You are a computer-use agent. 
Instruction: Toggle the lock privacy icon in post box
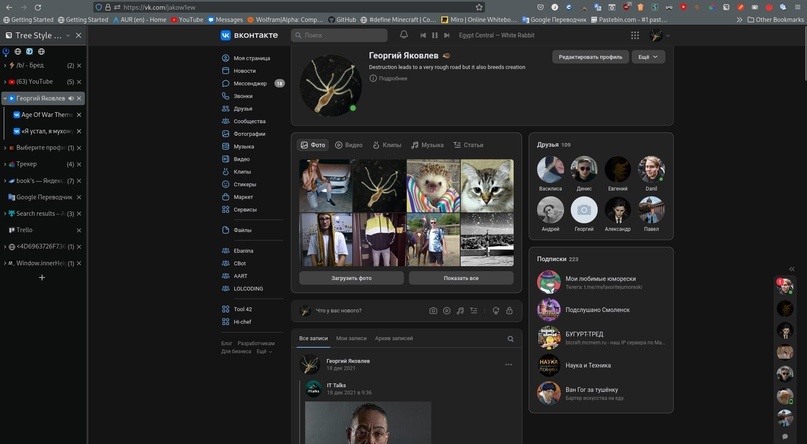[x=508, y=311]
